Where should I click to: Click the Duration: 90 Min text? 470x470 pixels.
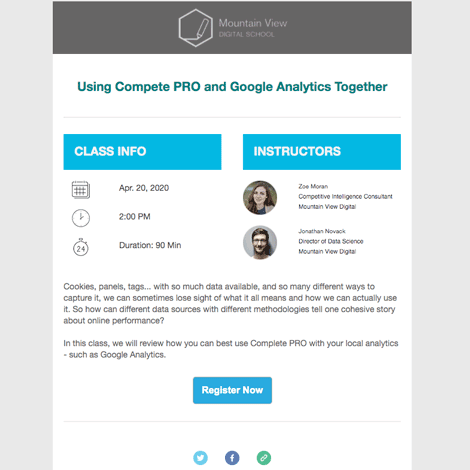[x=150, y=245]
